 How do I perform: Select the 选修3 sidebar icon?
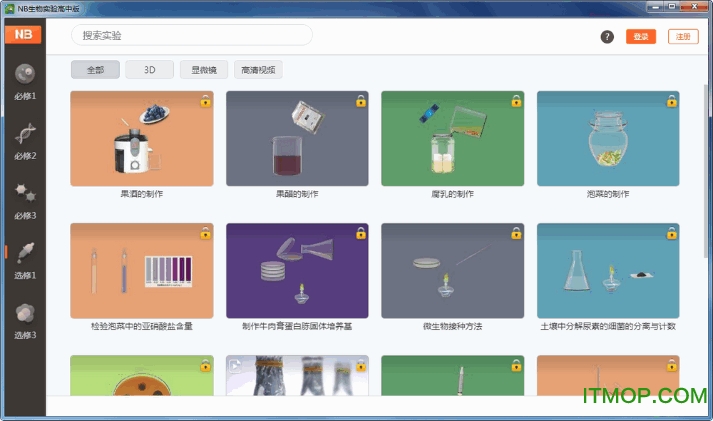25,313
